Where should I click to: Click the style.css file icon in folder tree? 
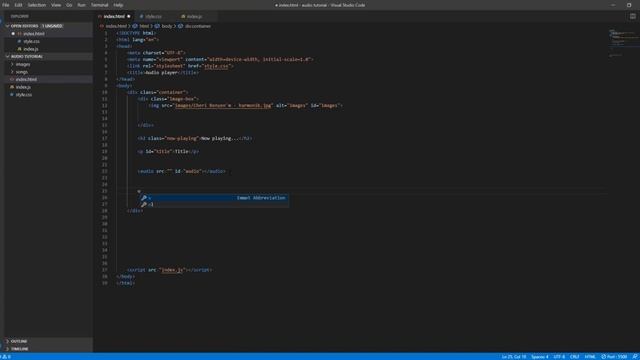[12, 95]
